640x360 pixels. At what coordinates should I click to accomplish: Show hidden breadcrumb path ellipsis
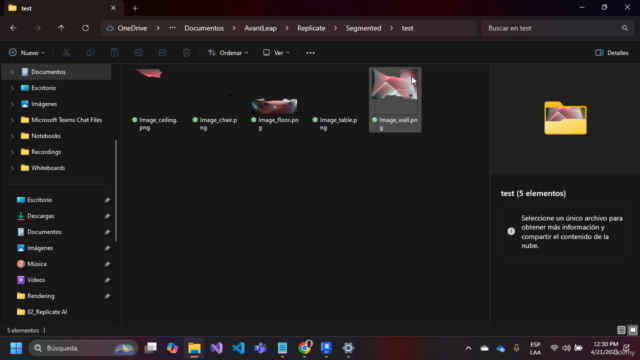point(172,28)
